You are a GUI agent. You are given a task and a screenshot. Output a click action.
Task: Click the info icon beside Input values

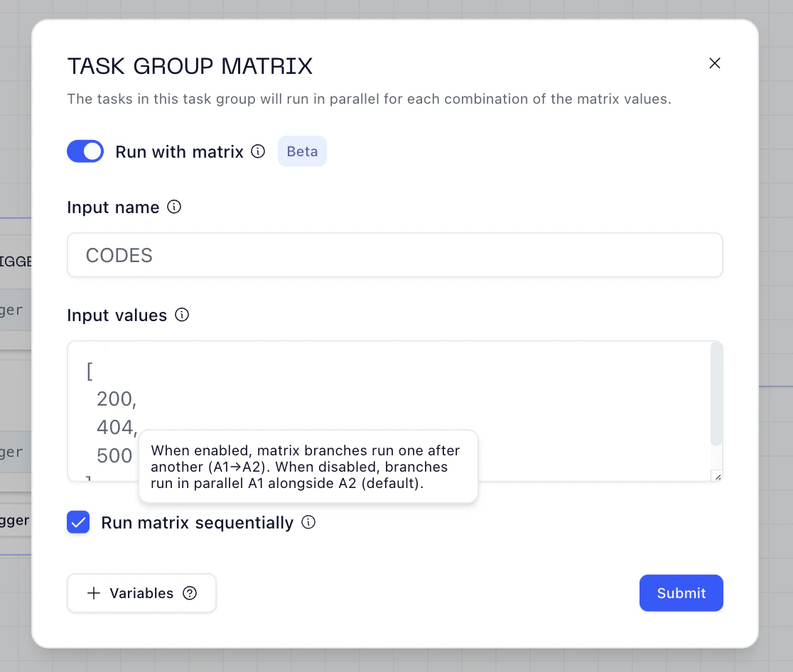181,315
